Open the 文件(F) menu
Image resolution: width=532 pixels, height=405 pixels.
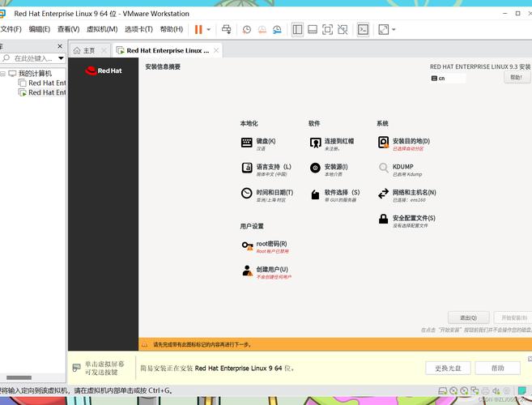(11, 29)
